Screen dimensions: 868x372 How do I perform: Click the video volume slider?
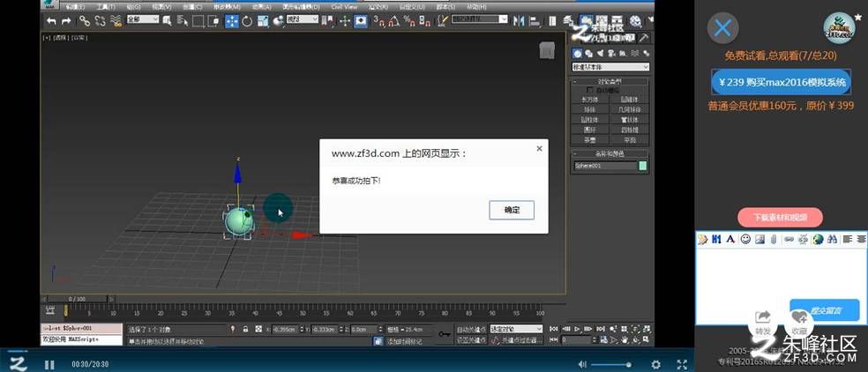(x=612, y=364)
